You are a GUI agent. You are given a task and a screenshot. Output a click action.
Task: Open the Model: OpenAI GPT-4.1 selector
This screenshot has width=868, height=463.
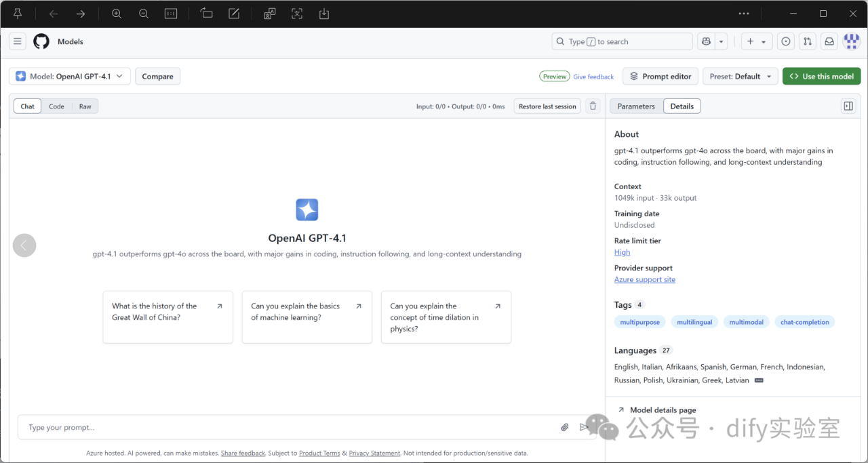pos(70,77)
